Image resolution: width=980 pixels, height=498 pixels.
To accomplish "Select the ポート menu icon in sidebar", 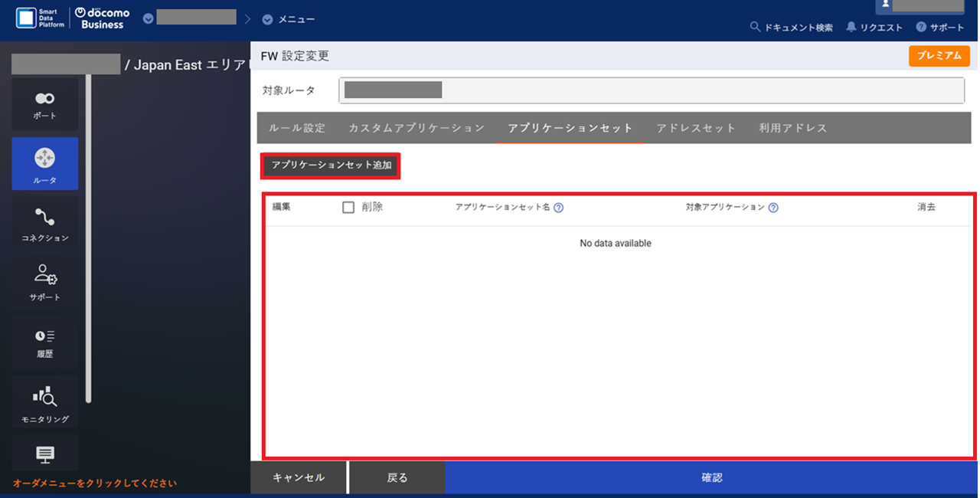I will coord(45,97).
